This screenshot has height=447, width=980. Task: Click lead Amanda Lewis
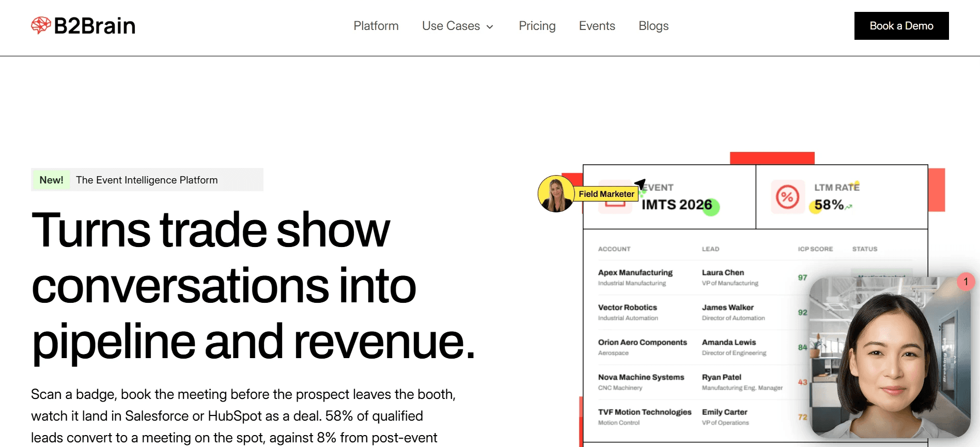click(729, 342)
